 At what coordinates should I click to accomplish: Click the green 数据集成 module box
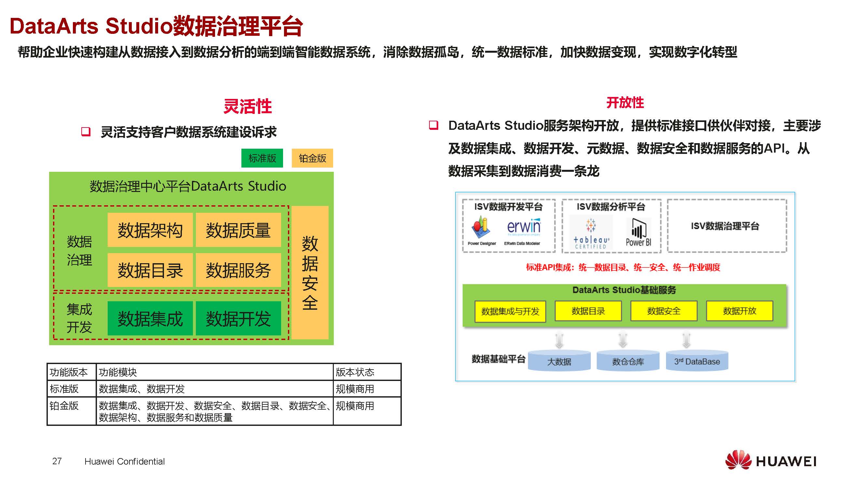pos(150,319)
